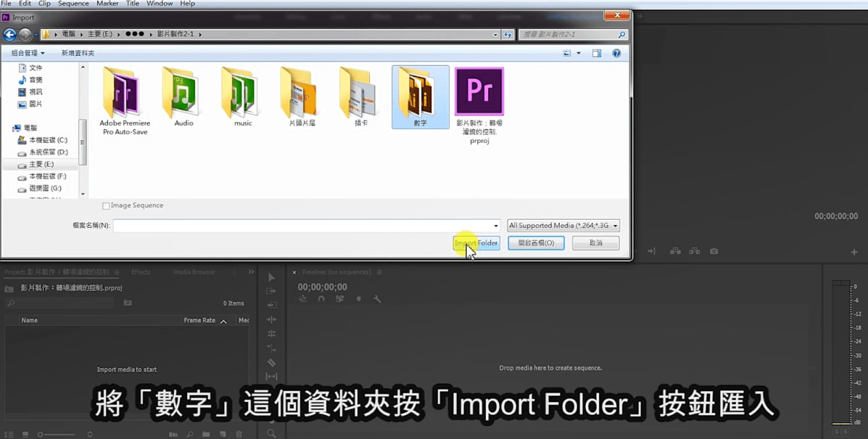Switch Project panel to icon view
This screenshot has width=868, height=439.
click(25, 435)
